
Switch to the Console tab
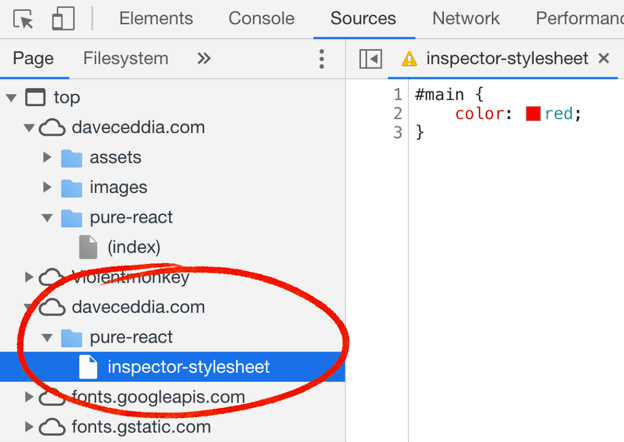(261, 18)
